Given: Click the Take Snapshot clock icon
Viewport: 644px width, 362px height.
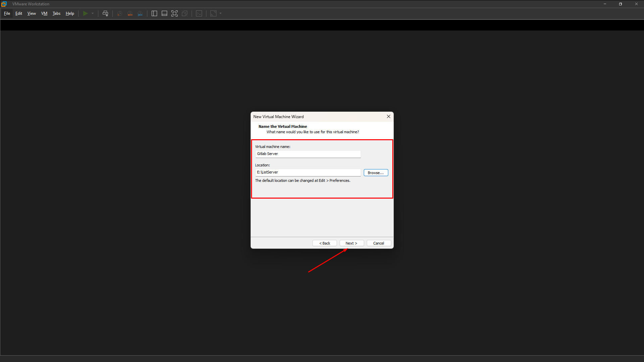Looking at the screenshot, I should [x=119, y=13].
